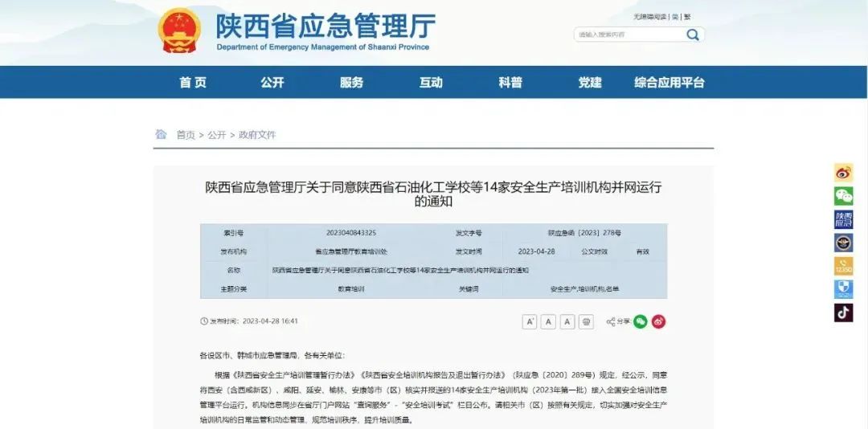Viewport: 868px width, 429px height.
Task: Click the 教育培训 topic category cell
Action: pyautogui.click(x=351, y=289)
